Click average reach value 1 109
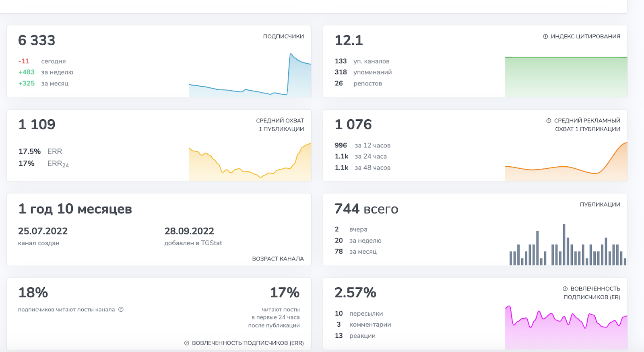This screenshot has height=352, width=644. (37, 124)
